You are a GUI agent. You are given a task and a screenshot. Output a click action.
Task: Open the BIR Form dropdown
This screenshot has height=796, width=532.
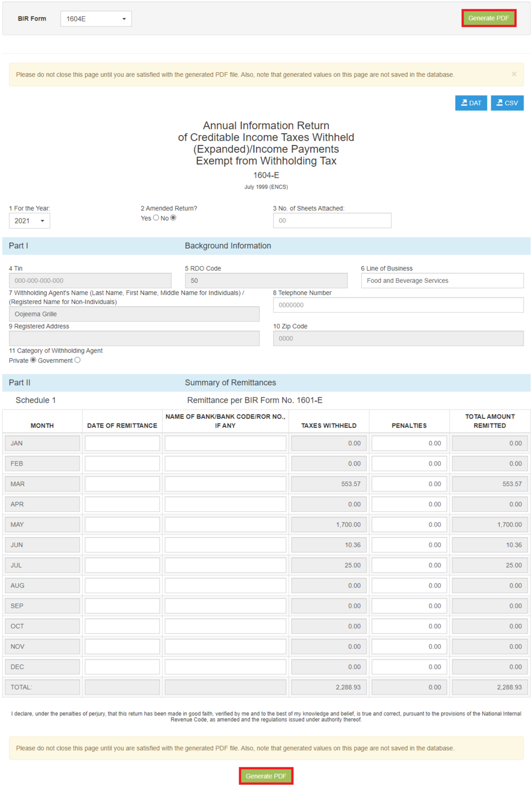pyautogui.click(x=95, y=18)
